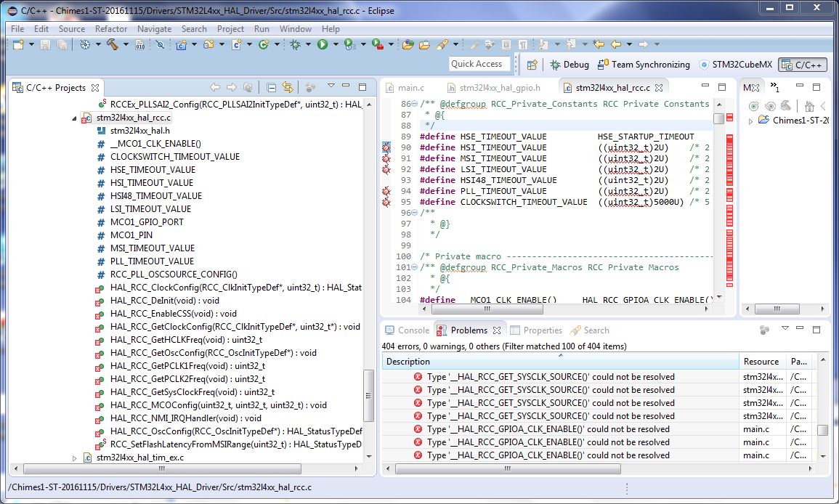839x504 pixels.
Task: Click Collapse All in C/C++ Projects panel
Action: (271, 87)
